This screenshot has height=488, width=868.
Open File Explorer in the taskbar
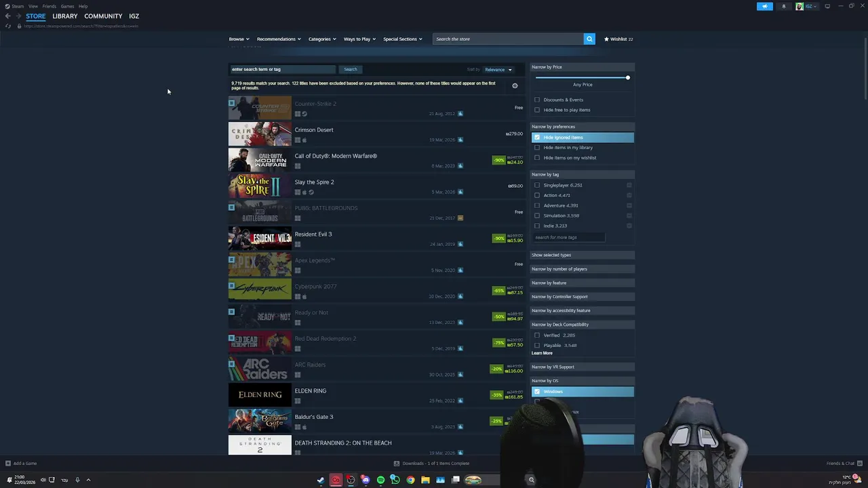coord(425,480)
